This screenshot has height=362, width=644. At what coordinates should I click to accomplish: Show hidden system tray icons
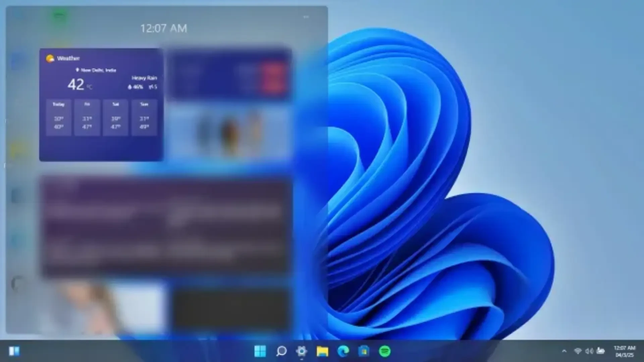[x=564, y=351]
